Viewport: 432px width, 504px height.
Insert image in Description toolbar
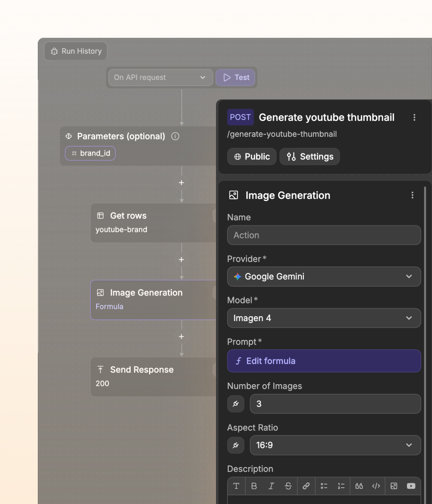pyautogui.click(x=394, y=486)
